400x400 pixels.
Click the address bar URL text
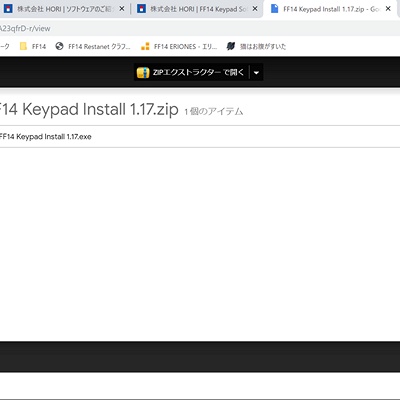25,29
